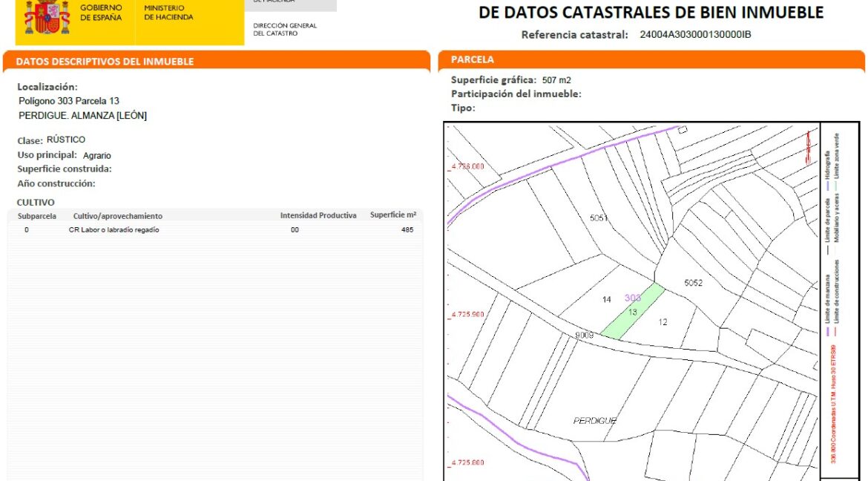868x481 pixels.
Task: Click 'DIRECCIÓN GENERAL DEL CATASTRO' text
Action: 285,30
